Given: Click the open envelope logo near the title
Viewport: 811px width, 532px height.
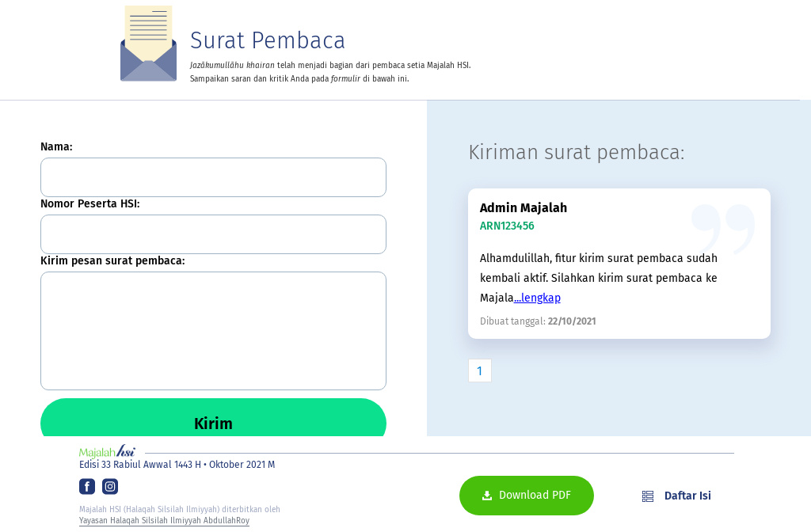Looking at the screenshot, I should click(148, 44).
